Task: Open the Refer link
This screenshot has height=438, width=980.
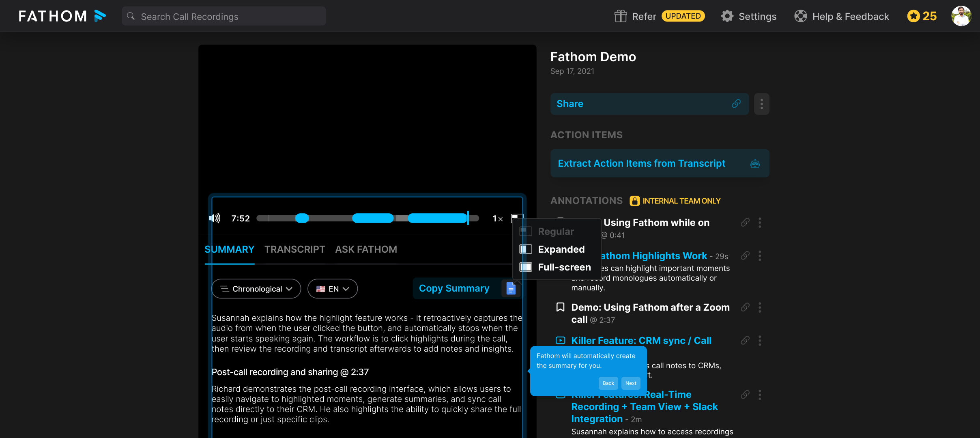Action: [644, 16]
